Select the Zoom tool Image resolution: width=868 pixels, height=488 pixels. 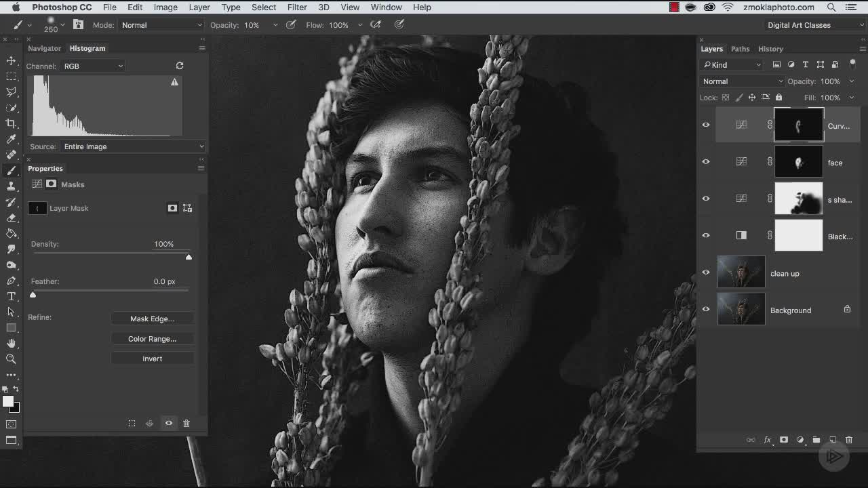pos(11,359)
